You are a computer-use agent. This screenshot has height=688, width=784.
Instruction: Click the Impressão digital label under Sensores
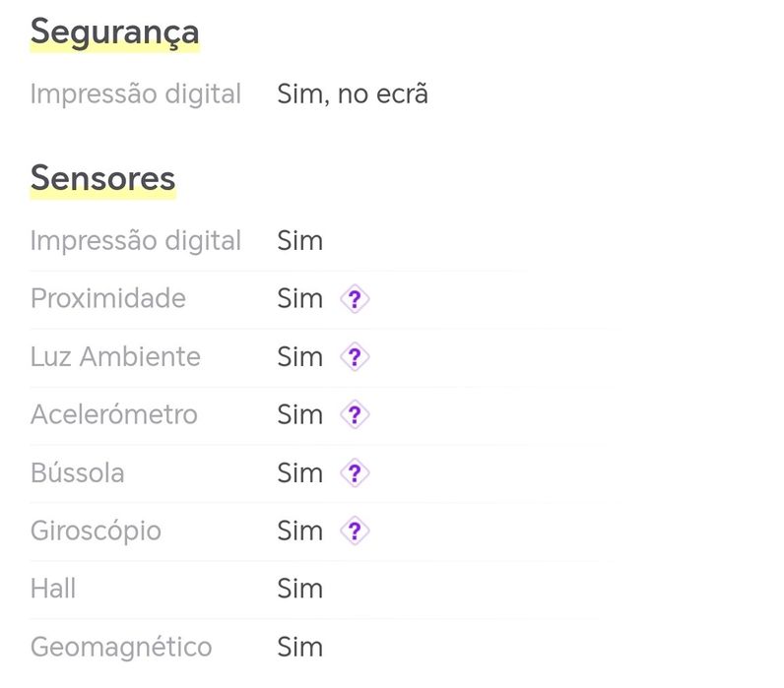pyautogui.click(x=135, y=240)
